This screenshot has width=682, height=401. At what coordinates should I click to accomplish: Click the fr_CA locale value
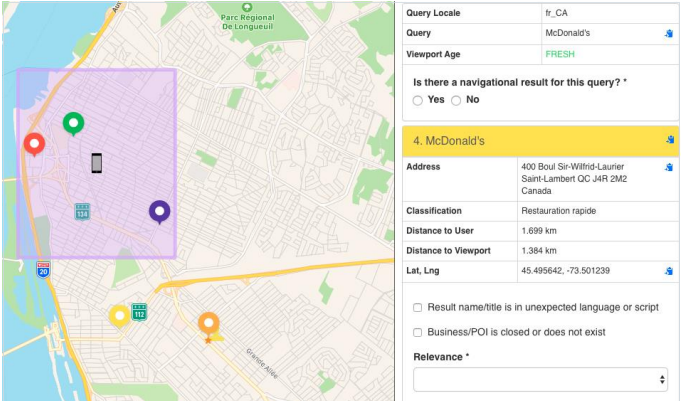pos(556,13)
